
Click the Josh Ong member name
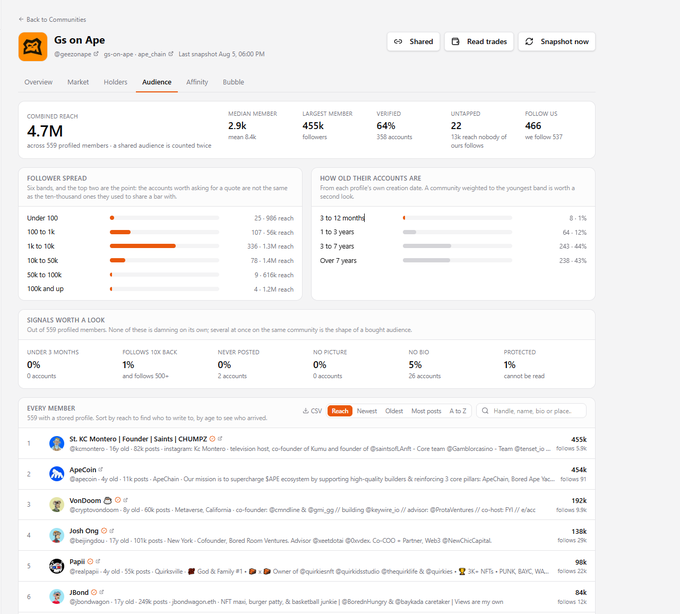tap(84, 531)
